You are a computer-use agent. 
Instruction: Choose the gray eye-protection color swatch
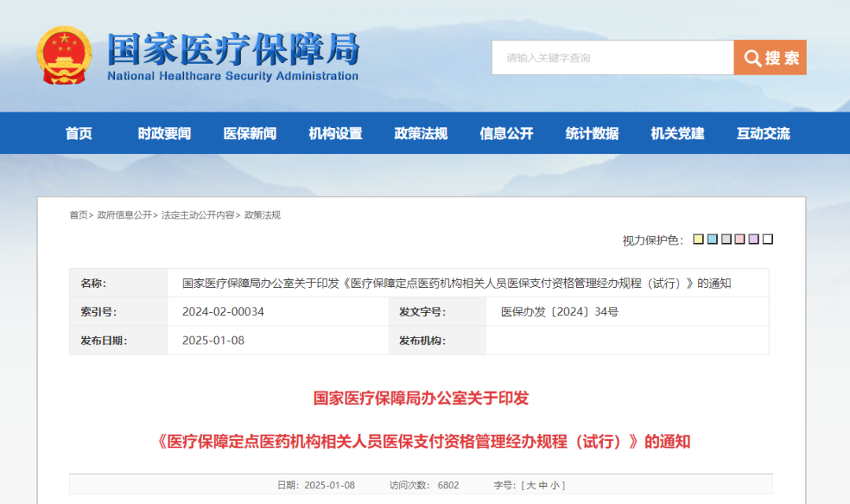pyautogui.click(x=726, y=239)
